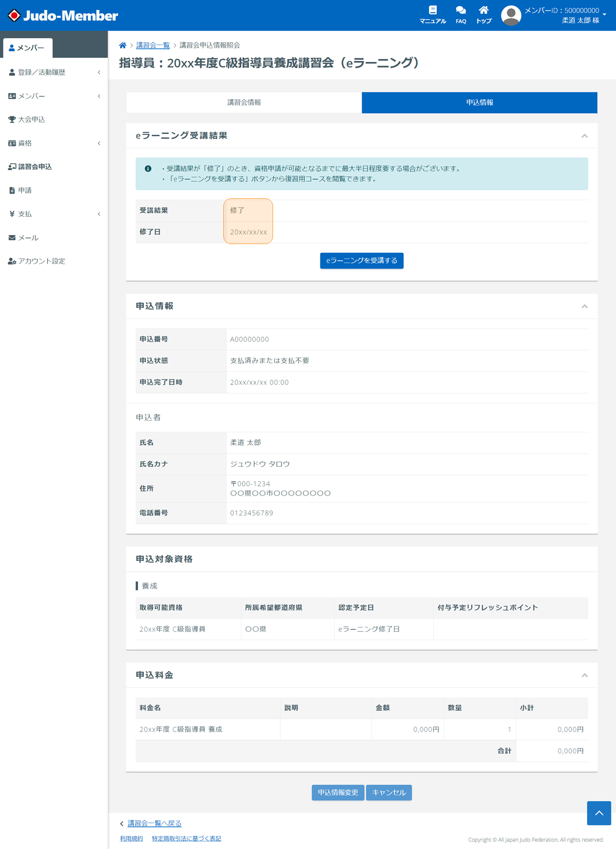Click the 申請 document icon

[x=12, y=190]
